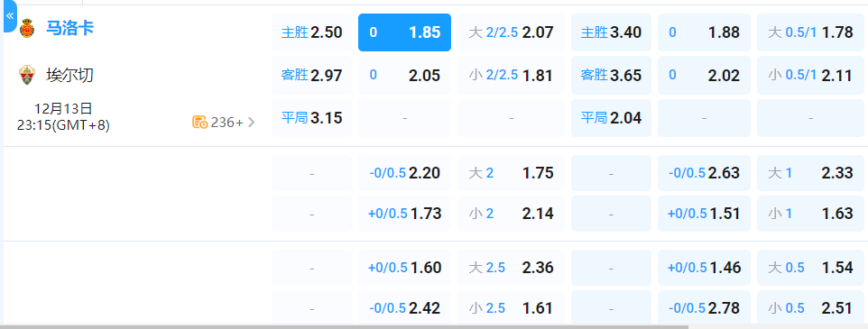Expand more markets via chevron beside 236+
This screenshot has height=329, width=868.
click(252, 123)
